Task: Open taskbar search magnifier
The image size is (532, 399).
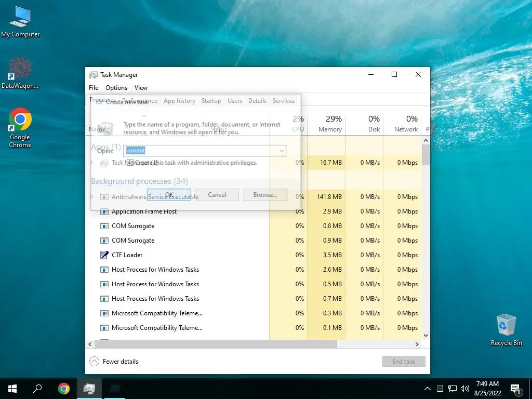Action: pyautogui.click(x=37, y=388)
